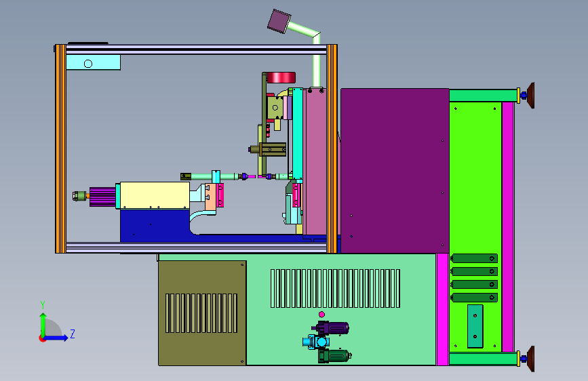This screenshot has width=588, height=381.
Task: Click the Z axis label of triad
Action: [x=73, y=334]
